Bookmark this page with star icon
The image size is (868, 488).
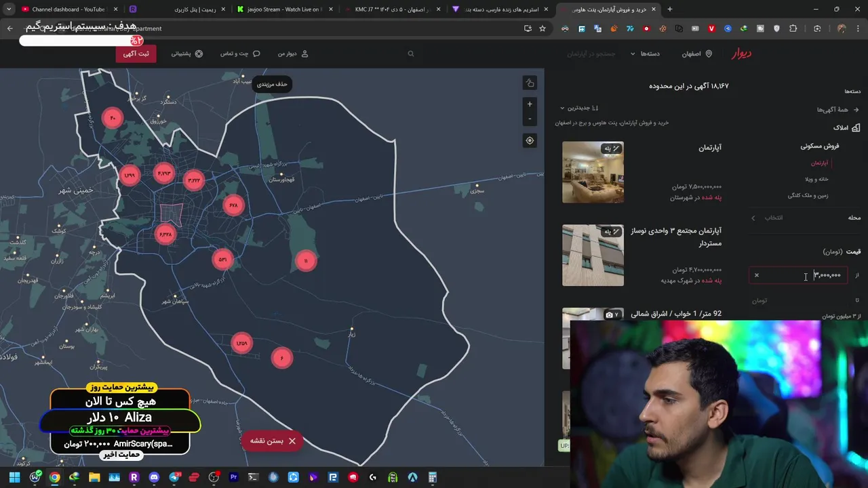[x=542, y=28]
